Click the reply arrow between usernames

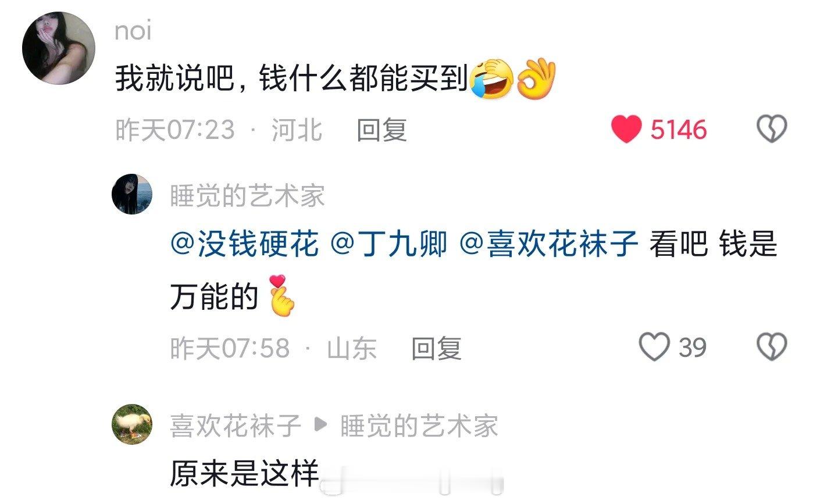point(320,426)
